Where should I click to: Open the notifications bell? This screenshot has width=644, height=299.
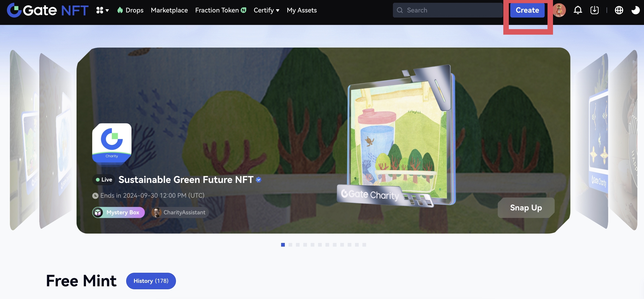[577, 10]
